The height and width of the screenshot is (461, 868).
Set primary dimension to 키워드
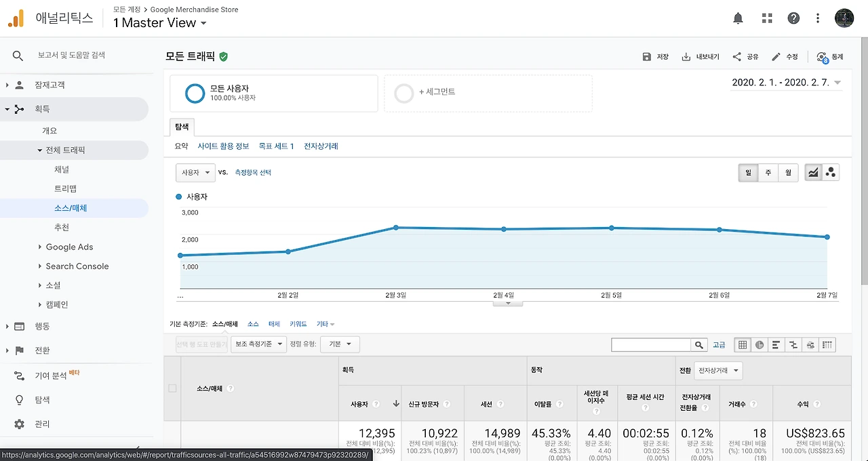tap(298, 325)
